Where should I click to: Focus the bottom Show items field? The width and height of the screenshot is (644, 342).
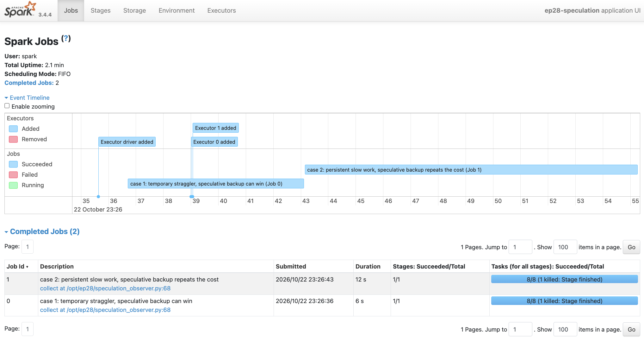click(x=565, y=329)
